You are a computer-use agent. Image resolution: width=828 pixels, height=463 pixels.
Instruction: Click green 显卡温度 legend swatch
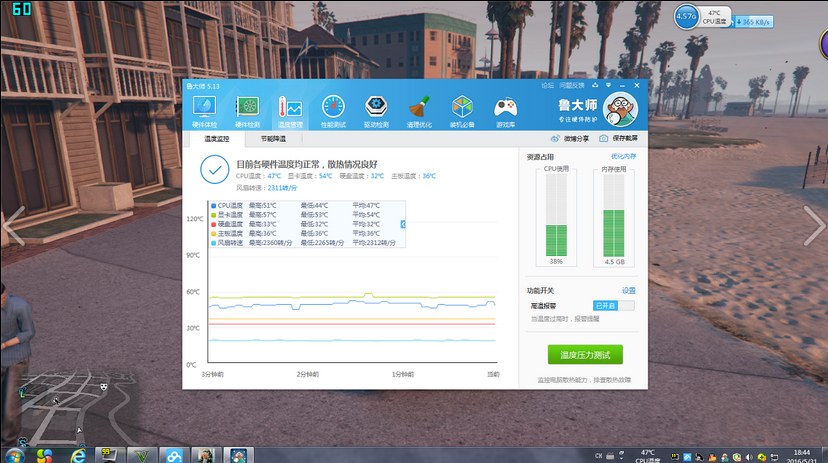(213, 215)
